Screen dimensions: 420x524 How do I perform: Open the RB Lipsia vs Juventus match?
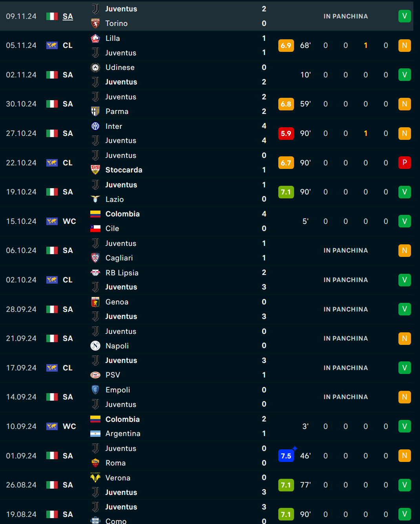click(x=206, y=280)
